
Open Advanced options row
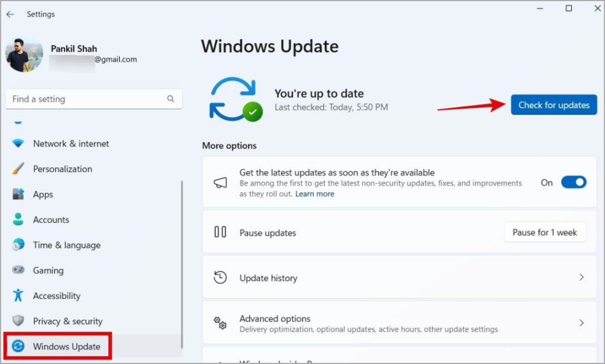[399, 323]
